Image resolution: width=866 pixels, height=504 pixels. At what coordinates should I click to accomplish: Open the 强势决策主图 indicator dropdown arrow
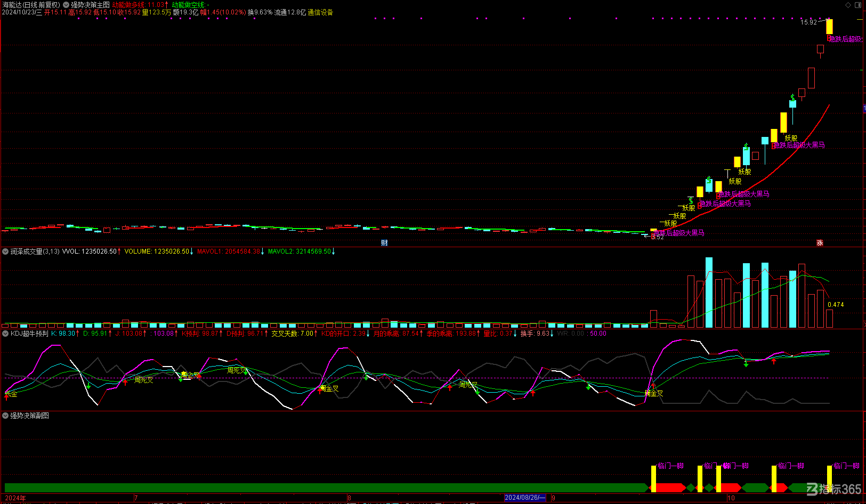pos(66,5)
